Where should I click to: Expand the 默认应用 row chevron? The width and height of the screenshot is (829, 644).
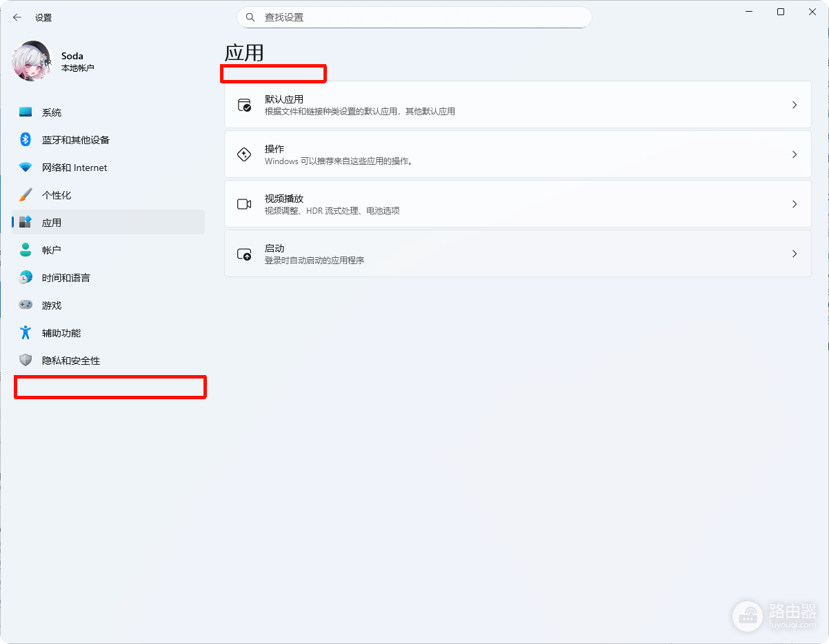click(795, 105)
